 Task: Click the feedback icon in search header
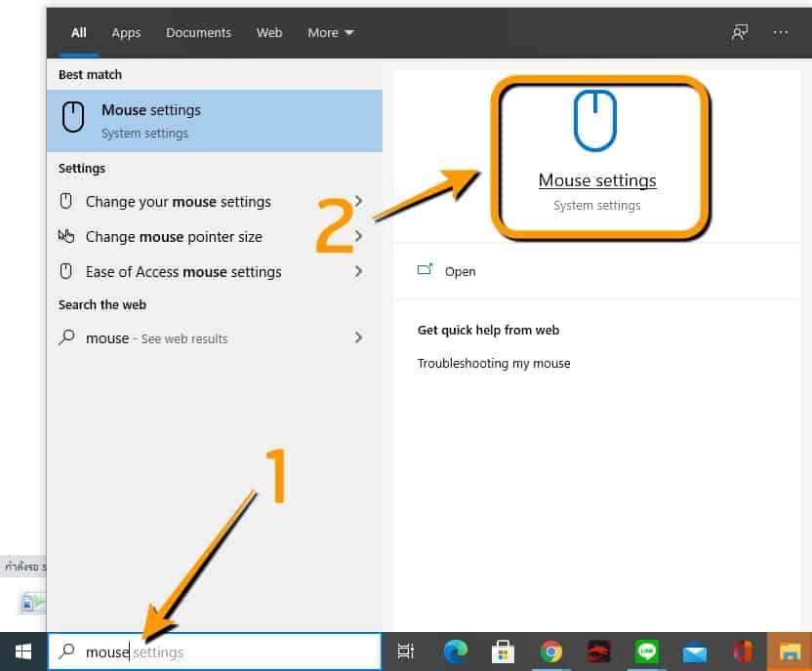(740, 32)
